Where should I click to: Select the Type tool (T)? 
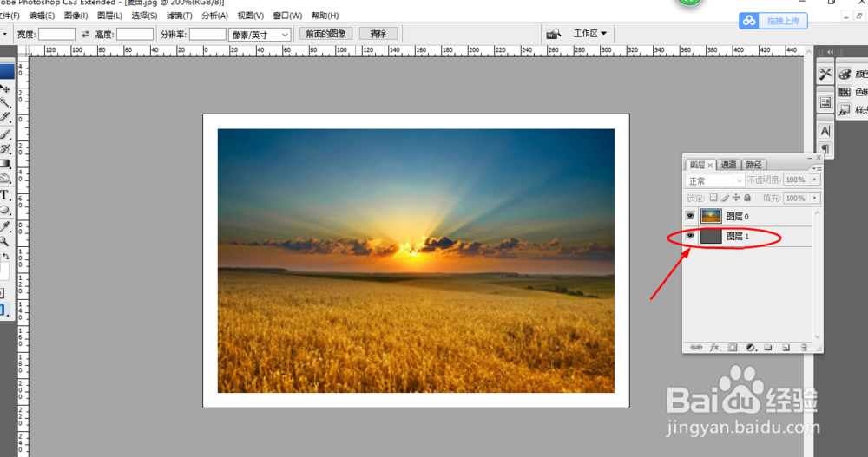click(x=5, y=195)
